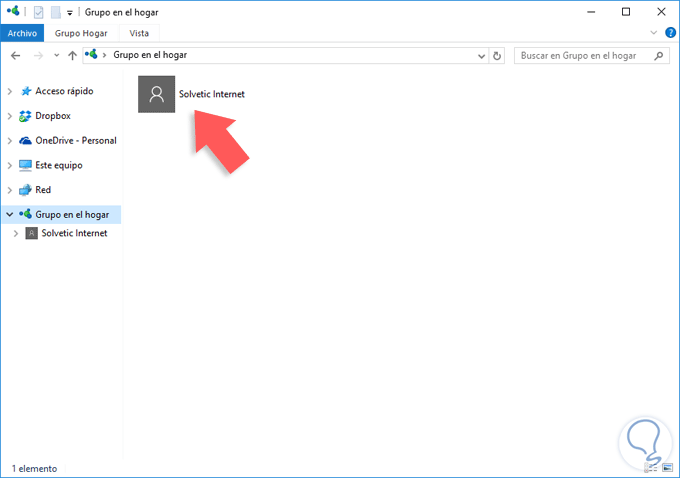Click the OneDrive cloud icon

(26, 141)
